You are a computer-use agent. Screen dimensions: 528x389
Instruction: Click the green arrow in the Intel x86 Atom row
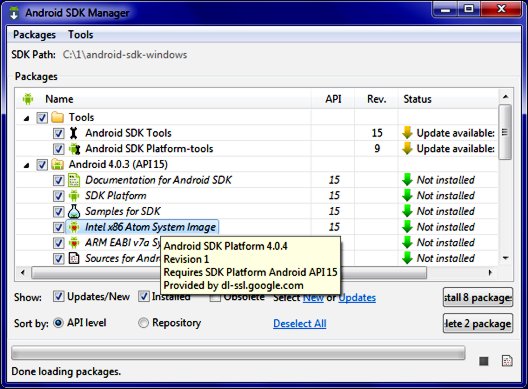pos(407,227)
